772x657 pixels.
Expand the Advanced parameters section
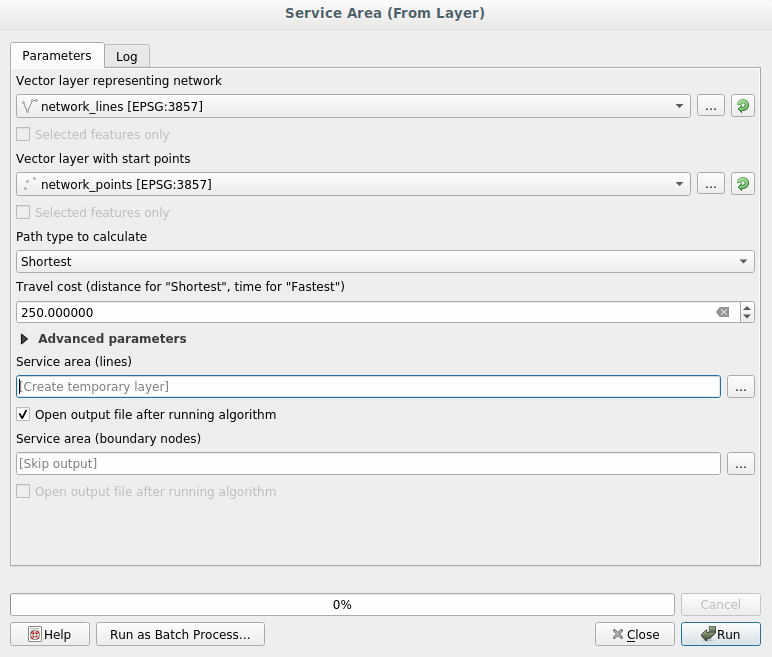pos(25,339)
